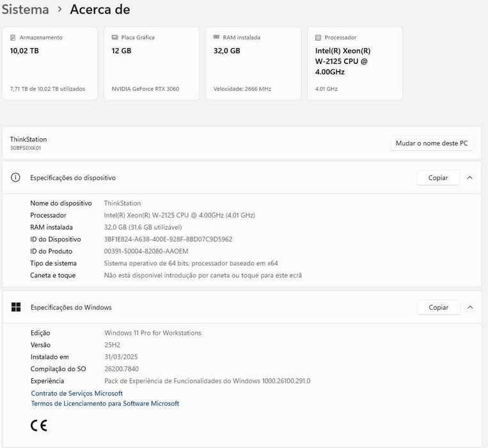This screenshot has height=448, width=488.
Task: Click the CE certification mark
Action: tap(39, 425)
